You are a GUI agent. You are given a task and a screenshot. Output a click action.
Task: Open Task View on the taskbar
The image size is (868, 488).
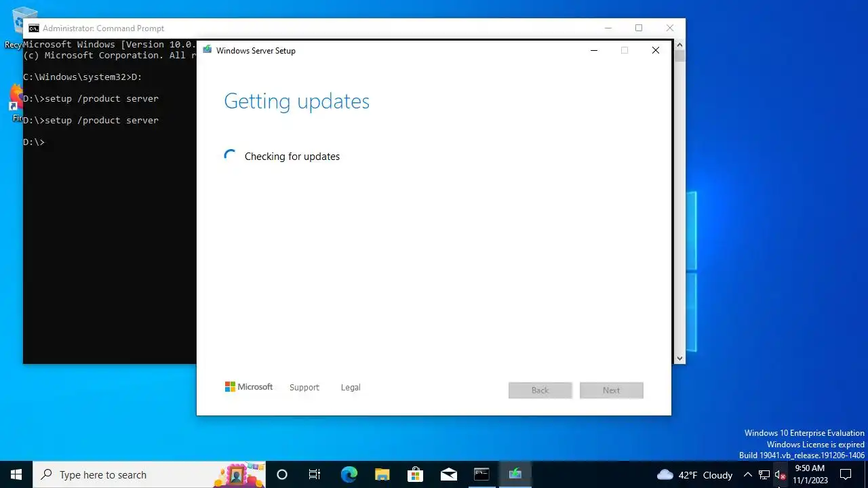[315, 474]
